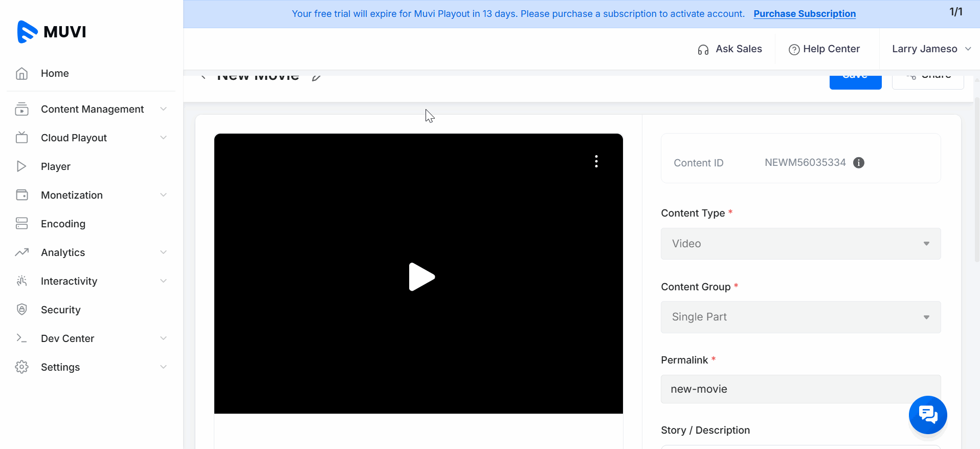Click the Content ID info icon

(x=859, y=163)
